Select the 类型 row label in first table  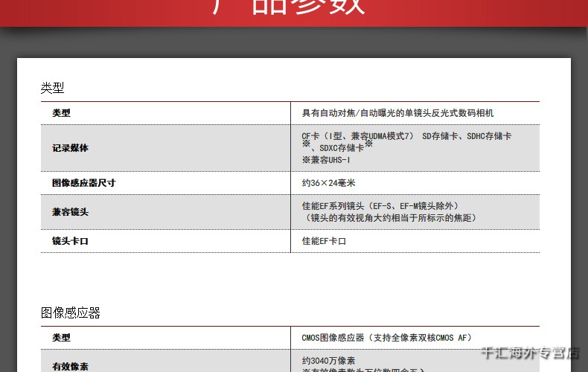pos(61,113)
